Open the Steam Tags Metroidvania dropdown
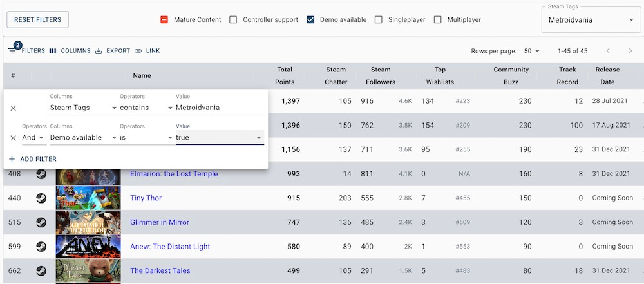Viewport: 644px width, 284px height. pyautogui.click(x=591, y=20)
